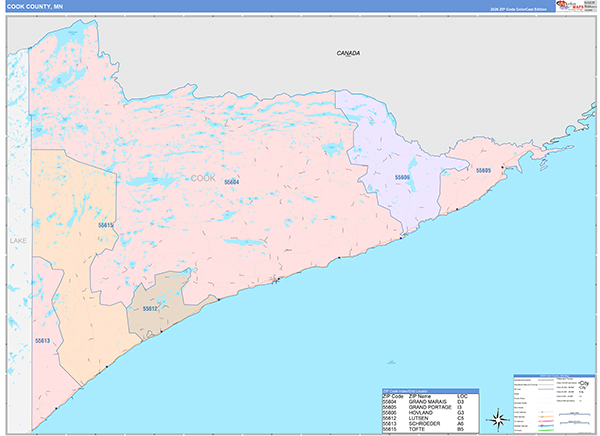Click the City legend heading in bottom-right
Image resolution: width=600 pixels, height=436 pixels.
pos(582,381)
